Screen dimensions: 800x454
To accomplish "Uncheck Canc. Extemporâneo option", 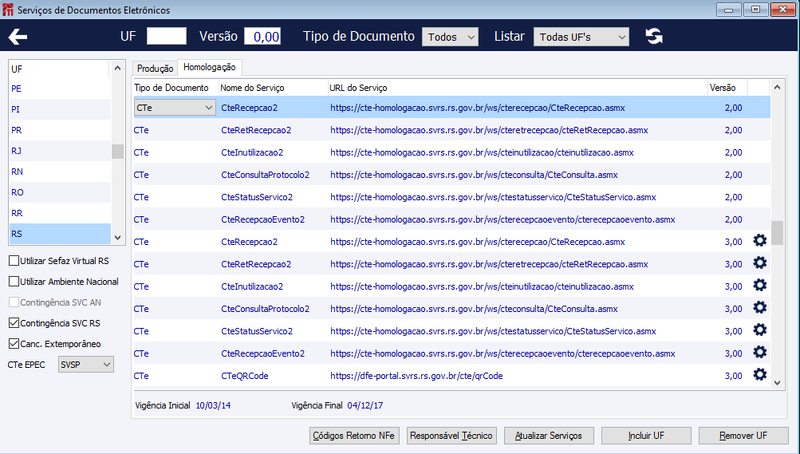I will [14, 344].
